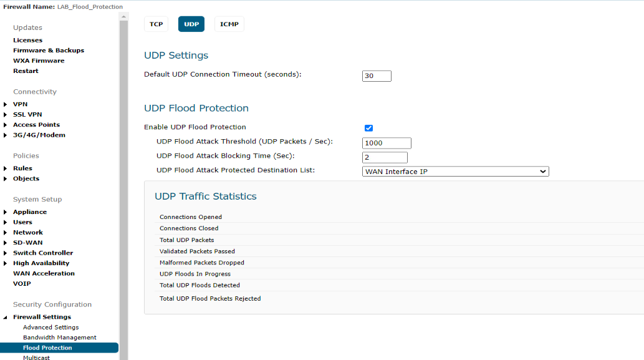
Task: Go to Advanced Settings under Firewall Settings
Action: tap(51, 328)
